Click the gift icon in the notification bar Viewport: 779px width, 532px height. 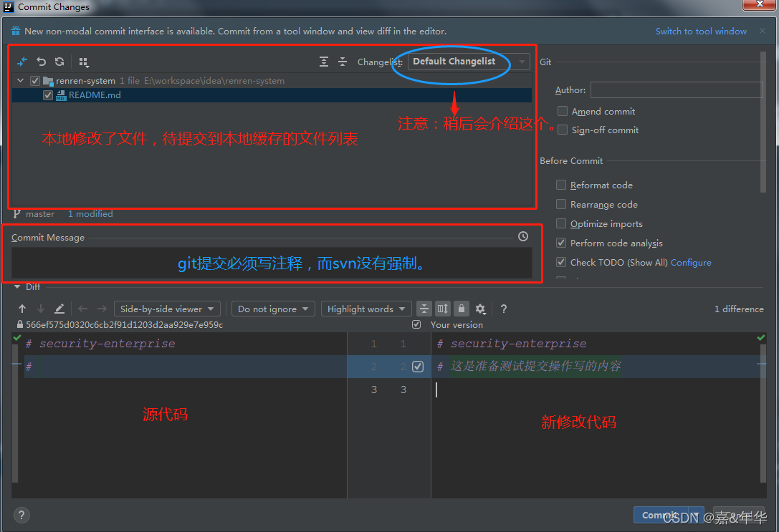coord(15,31)
